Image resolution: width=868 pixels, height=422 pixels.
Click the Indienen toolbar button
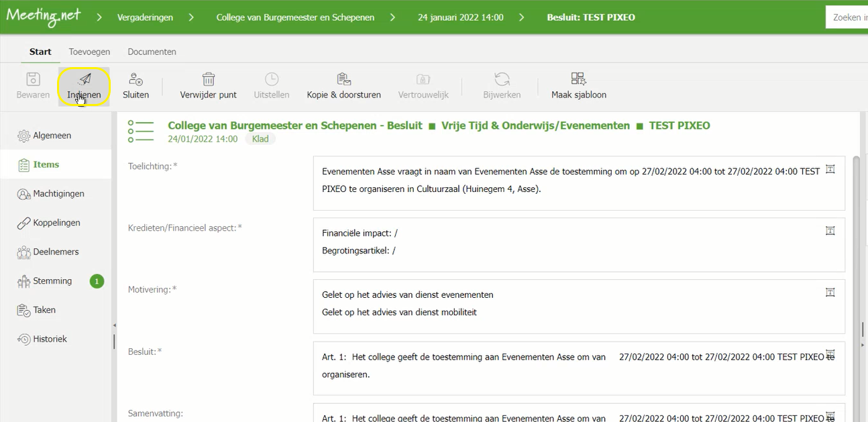click(x=84, y=87)
